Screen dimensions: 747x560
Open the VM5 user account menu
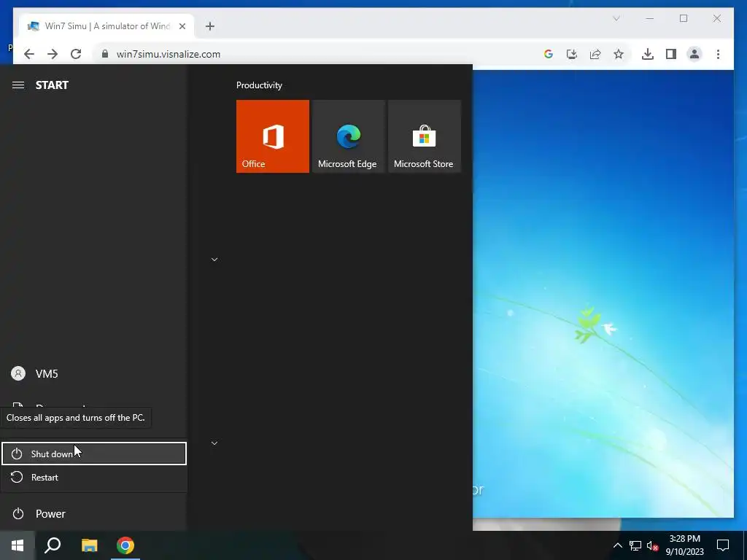pos(94,374)
